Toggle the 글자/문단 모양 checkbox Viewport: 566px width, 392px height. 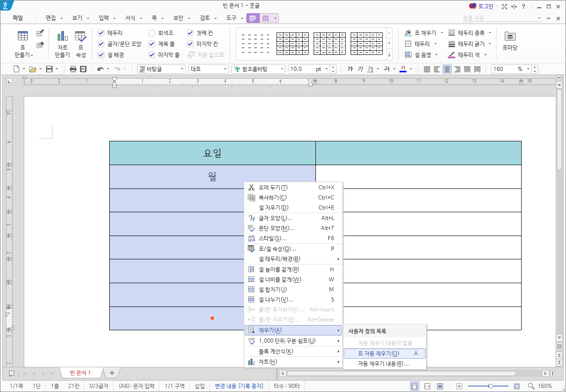pyautogui.click(x=101, y=44)
